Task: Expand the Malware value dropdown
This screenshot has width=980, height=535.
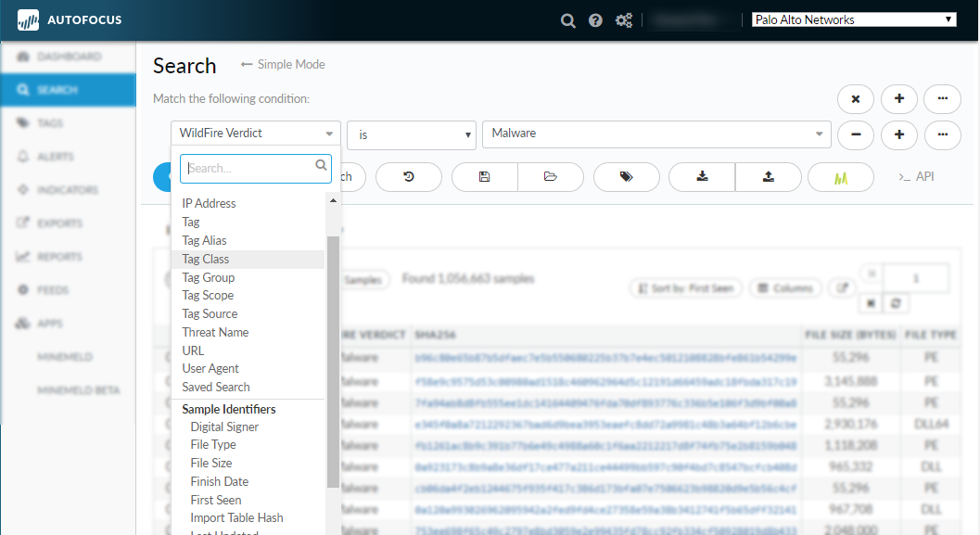Action: click(x=655, y=134)
